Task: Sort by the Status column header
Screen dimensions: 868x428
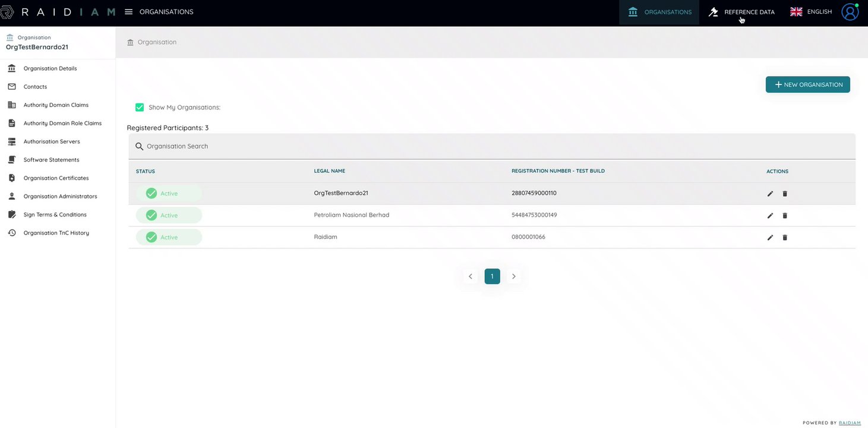Action: click(x=146, y=171)
